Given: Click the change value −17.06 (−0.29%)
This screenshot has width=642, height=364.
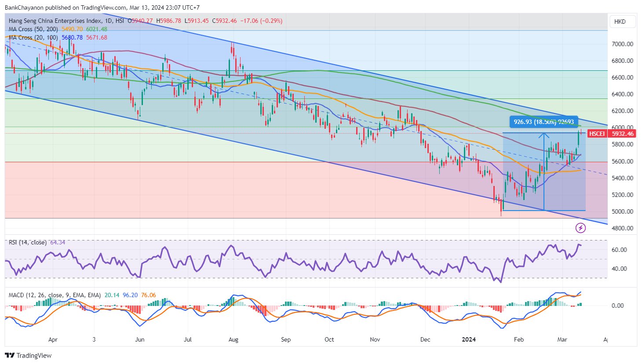Looking at the screenshot, I should 261,21.
